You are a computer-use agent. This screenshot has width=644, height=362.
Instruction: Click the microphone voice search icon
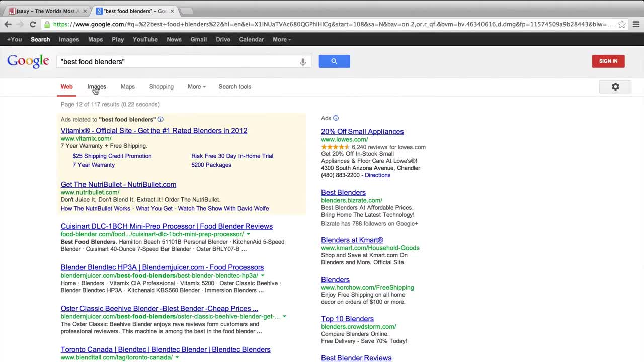tap(303, 62)
